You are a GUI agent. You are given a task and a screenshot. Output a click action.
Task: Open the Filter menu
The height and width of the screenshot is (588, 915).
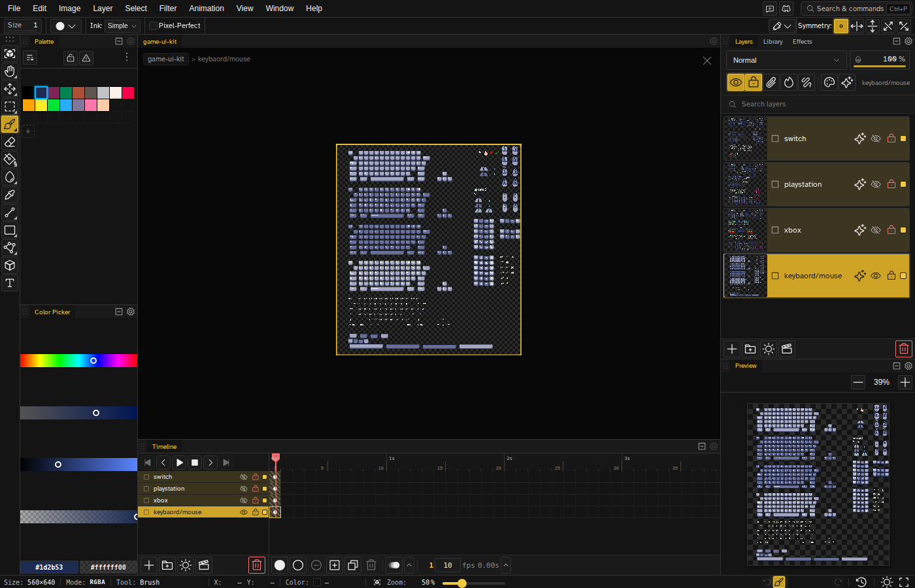(x=168, y=8)
